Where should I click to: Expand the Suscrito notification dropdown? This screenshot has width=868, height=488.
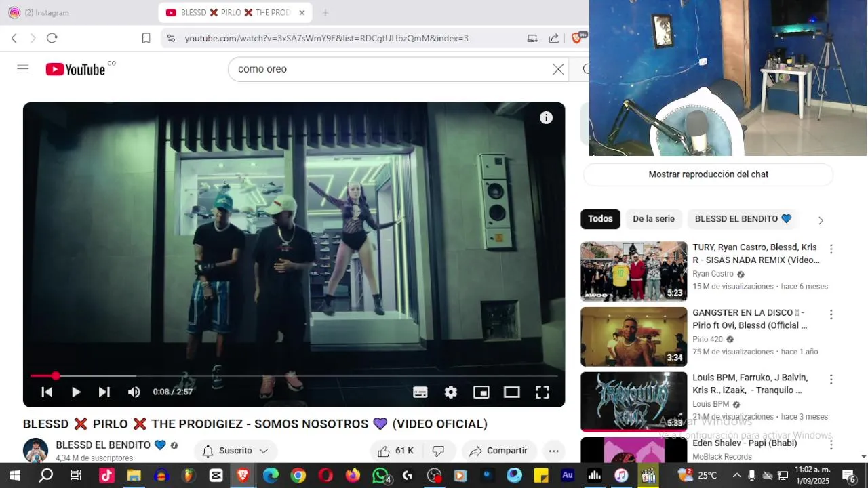(235, 451)
